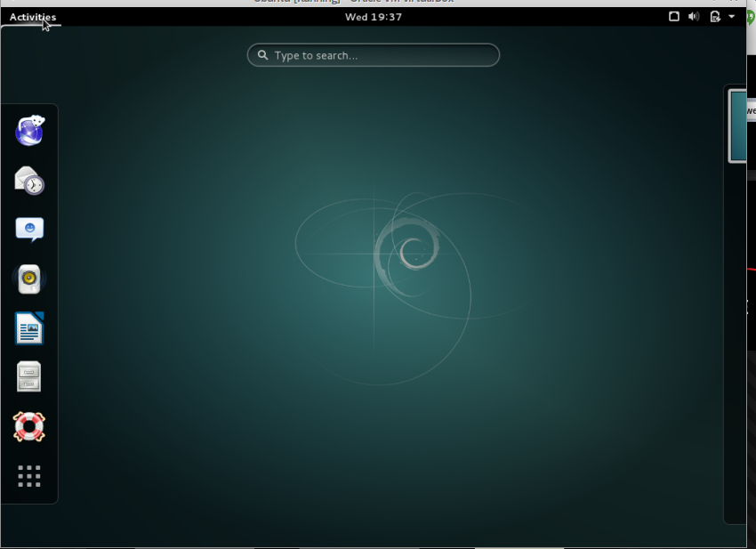Select the first workspace thumbnail
This screenshot has width=756, height=549.
point(738,125)
